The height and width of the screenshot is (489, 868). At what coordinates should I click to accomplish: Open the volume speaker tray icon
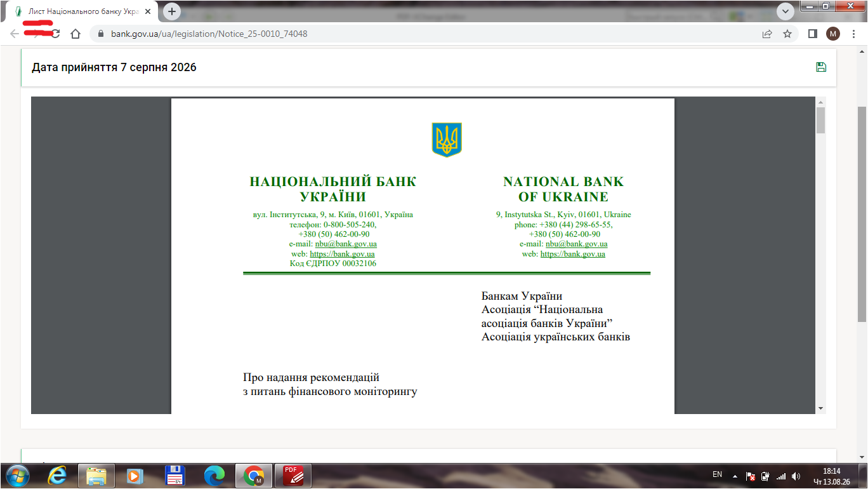(796, 476)
